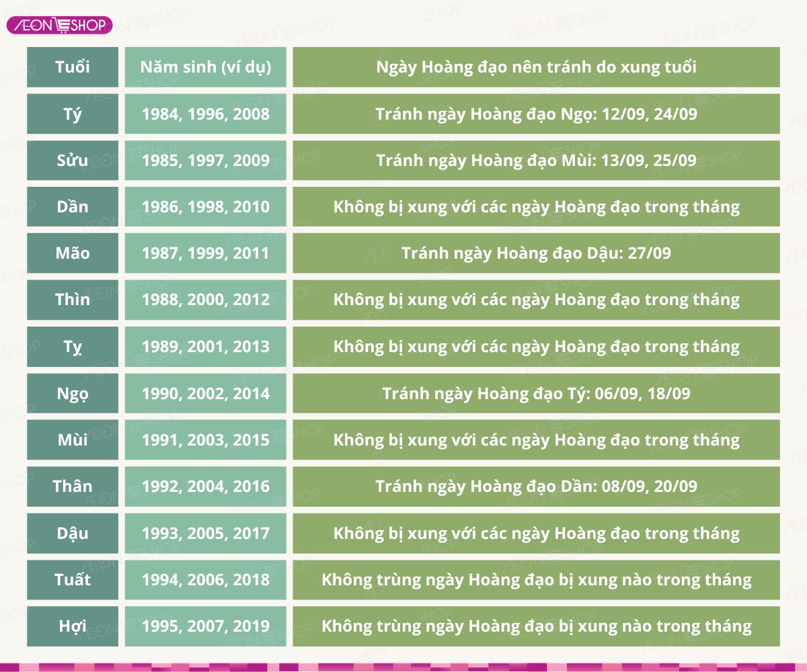Select the '1989, 2001, 2013' cell
Viewport: 807px width, 672px height.
coord(205,347)
